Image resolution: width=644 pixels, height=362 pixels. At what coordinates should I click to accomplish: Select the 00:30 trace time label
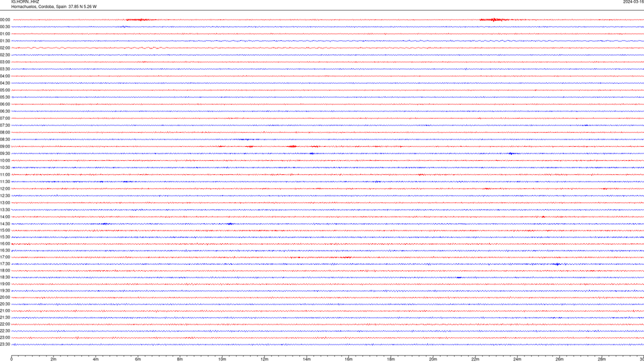point(5,27)
